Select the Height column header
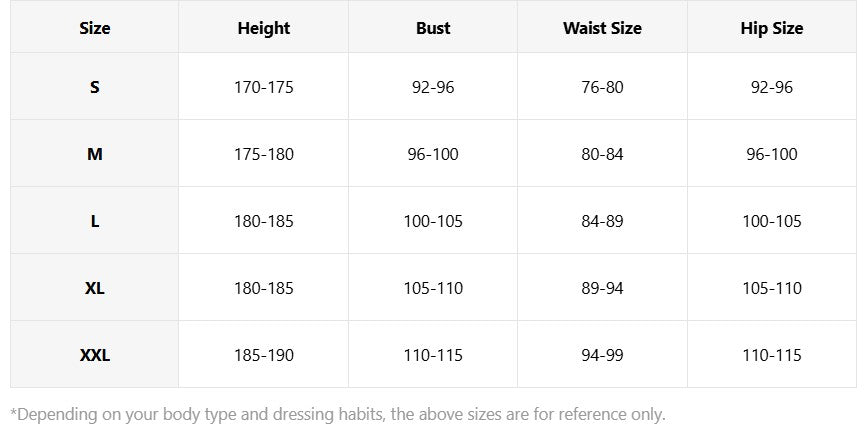This screenshot has height=425, width=867. click(264, 28)
